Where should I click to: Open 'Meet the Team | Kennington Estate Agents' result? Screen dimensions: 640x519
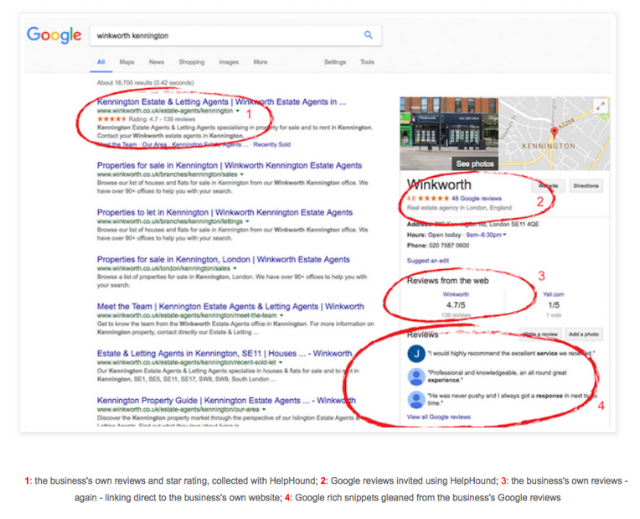(230, 306)
